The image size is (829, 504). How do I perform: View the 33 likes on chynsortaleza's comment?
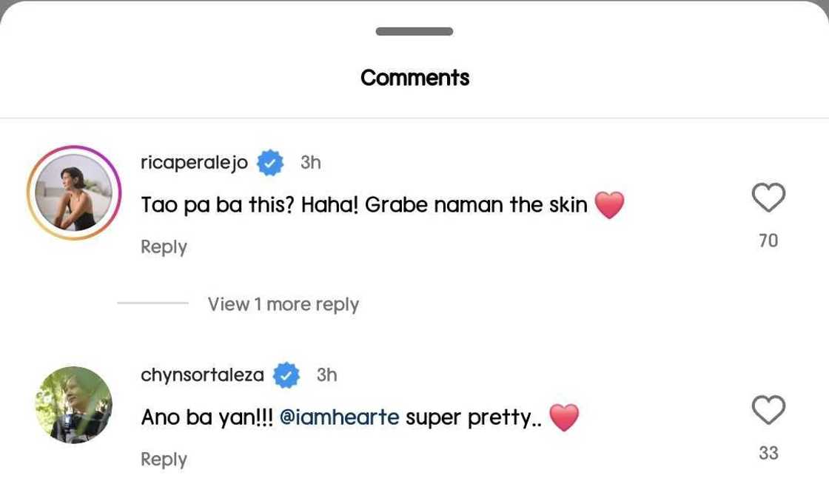click(768, 453)
